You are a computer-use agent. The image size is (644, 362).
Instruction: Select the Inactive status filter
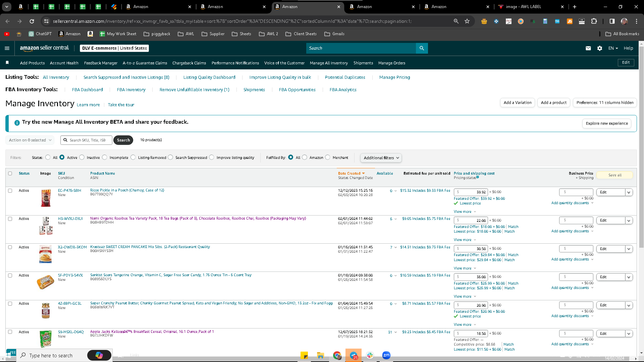point(82,157)
